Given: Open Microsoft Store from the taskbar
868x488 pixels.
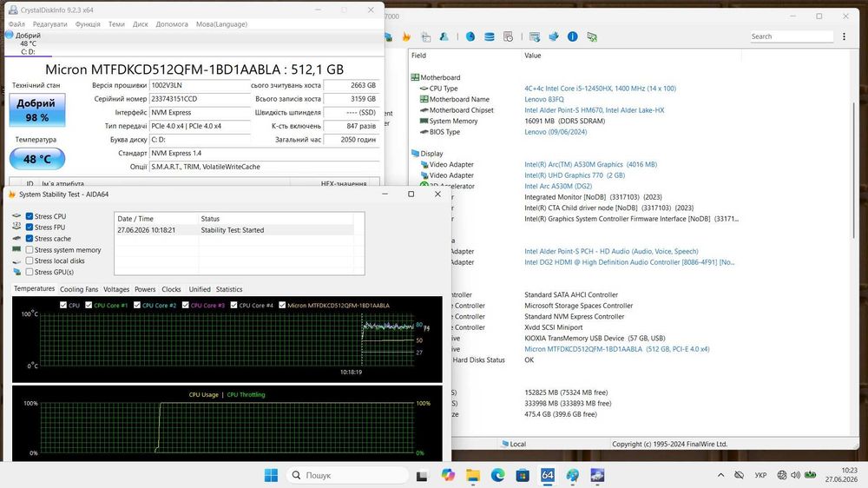Looking at the screenshot, I should pos(523,475).
